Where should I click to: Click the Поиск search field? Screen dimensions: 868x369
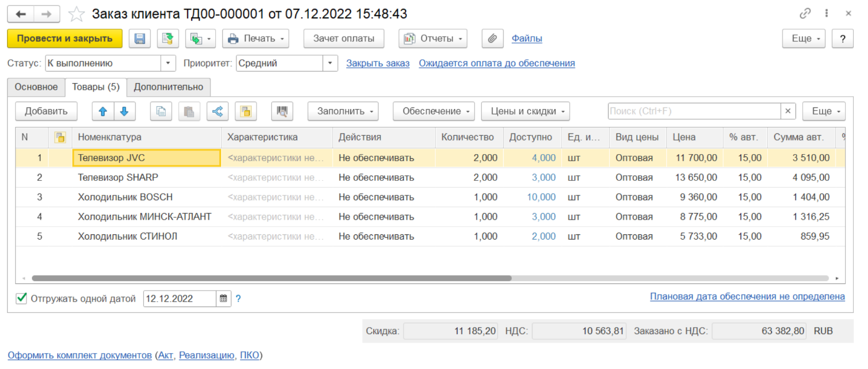(694, 111)
